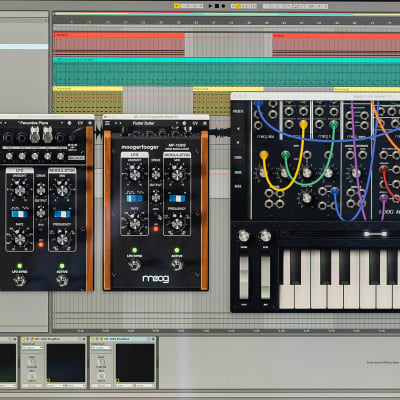Select the first red clip on the top track
The width and height of the screenshot is (400, 400).
(119, 44)
